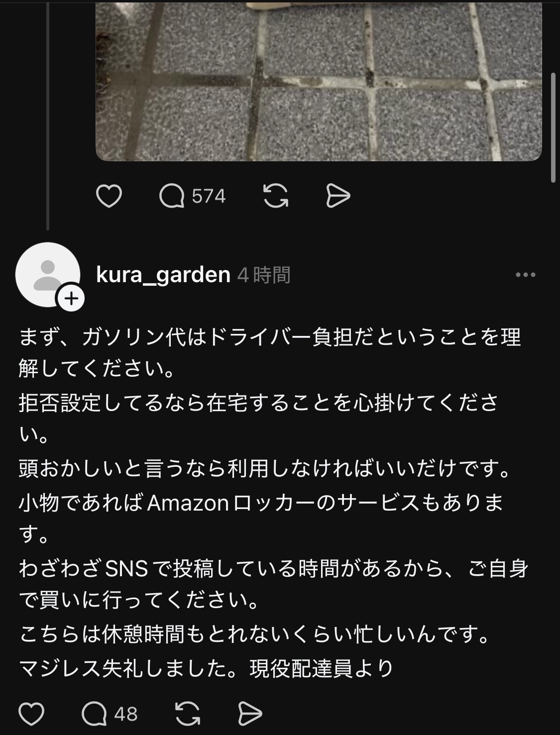Repost the top post
560x735 pixels.
tap(275, 196)
